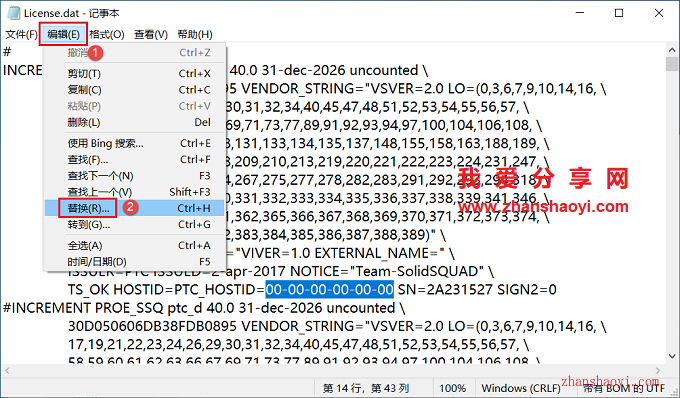This screenshot has width=680, height=398.
Task: Choose 转到(G)... from the menu
Action: 134,225
